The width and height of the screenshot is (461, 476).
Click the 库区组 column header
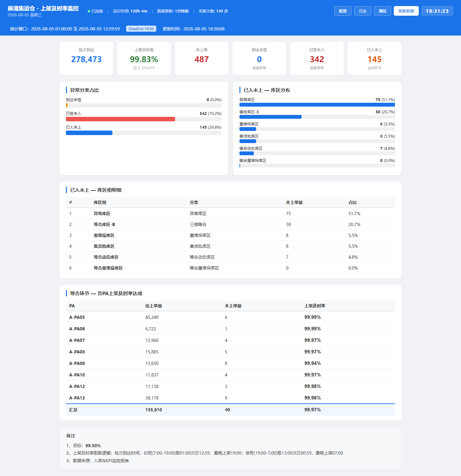tap(100, 202)
